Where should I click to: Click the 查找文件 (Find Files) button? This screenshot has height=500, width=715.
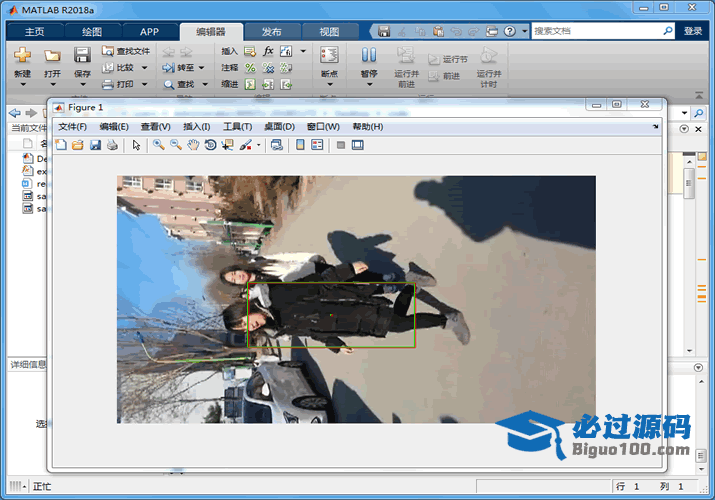point(126,51)
